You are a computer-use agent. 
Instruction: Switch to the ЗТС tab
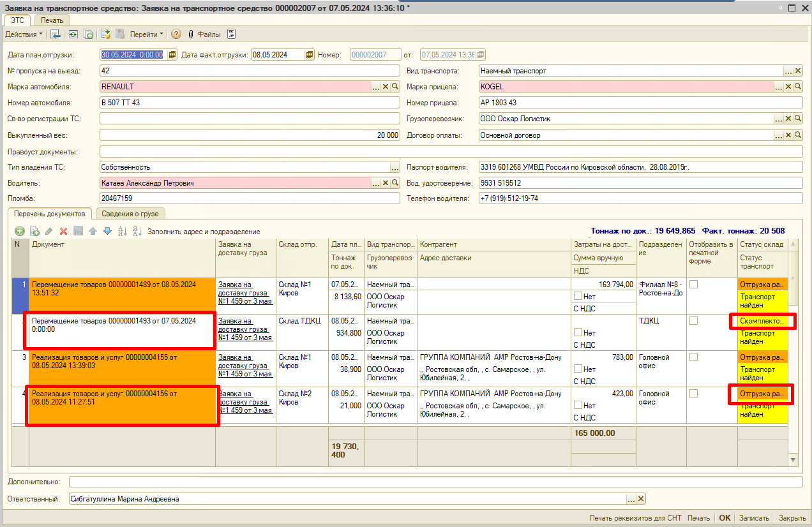(x=17, y=20)
